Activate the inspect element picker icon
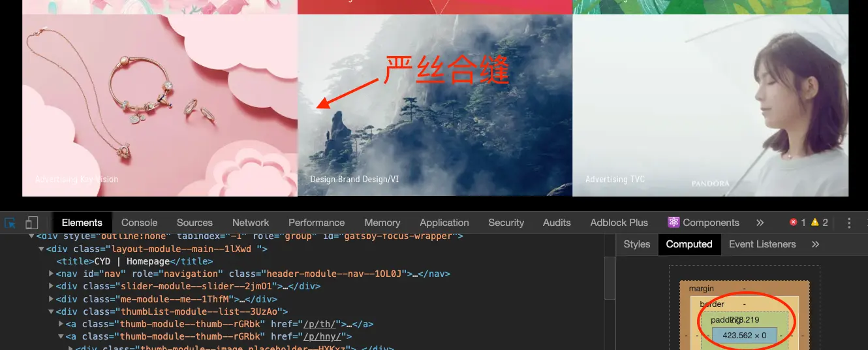 click(x=10, y=223)
